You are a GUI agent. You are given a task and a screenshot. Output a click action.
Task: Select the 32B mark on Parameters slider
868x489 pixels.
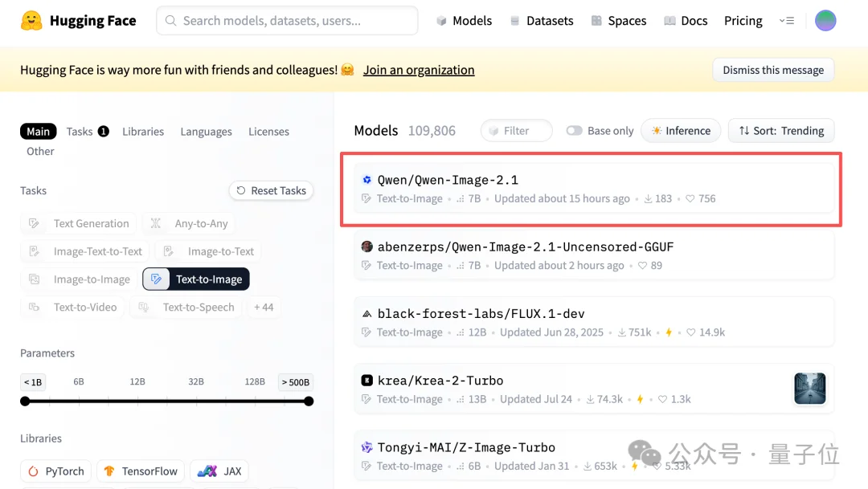196,381
